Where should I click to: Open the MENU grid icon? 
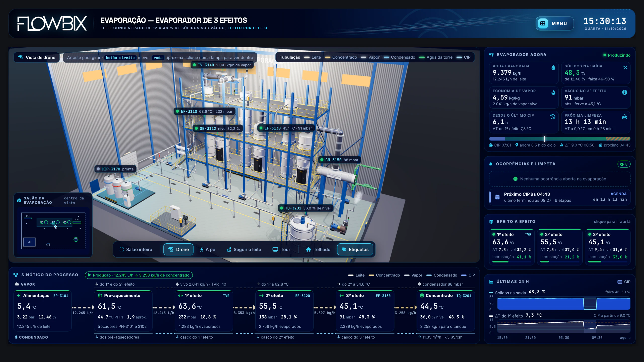point(543,23)
